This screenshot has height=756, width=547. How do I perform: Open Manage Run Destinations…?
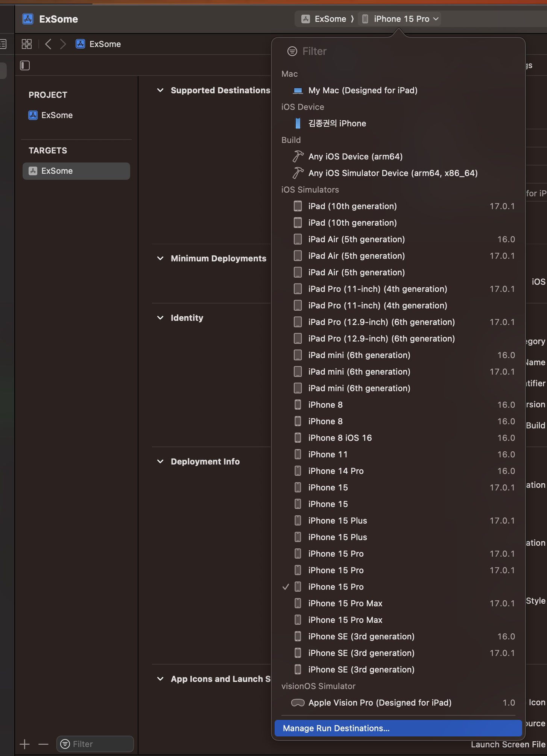click(x=398, y=728)
